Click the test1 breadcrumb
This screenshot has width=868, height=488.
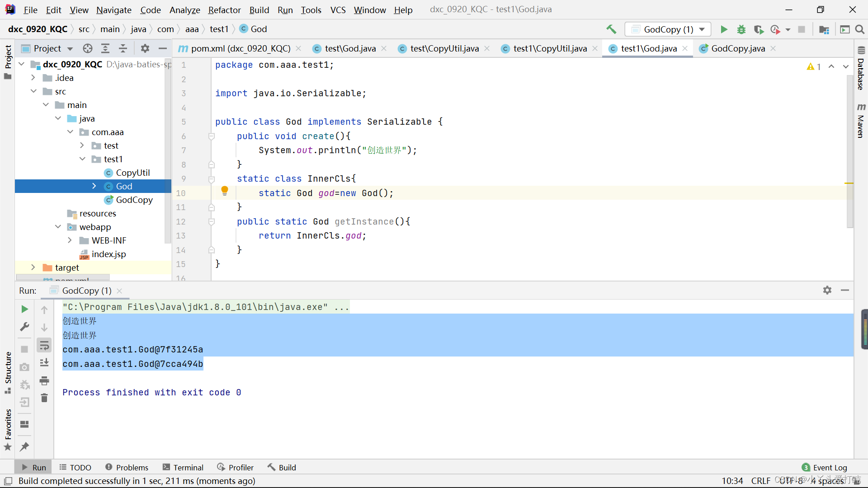(219, 29)
